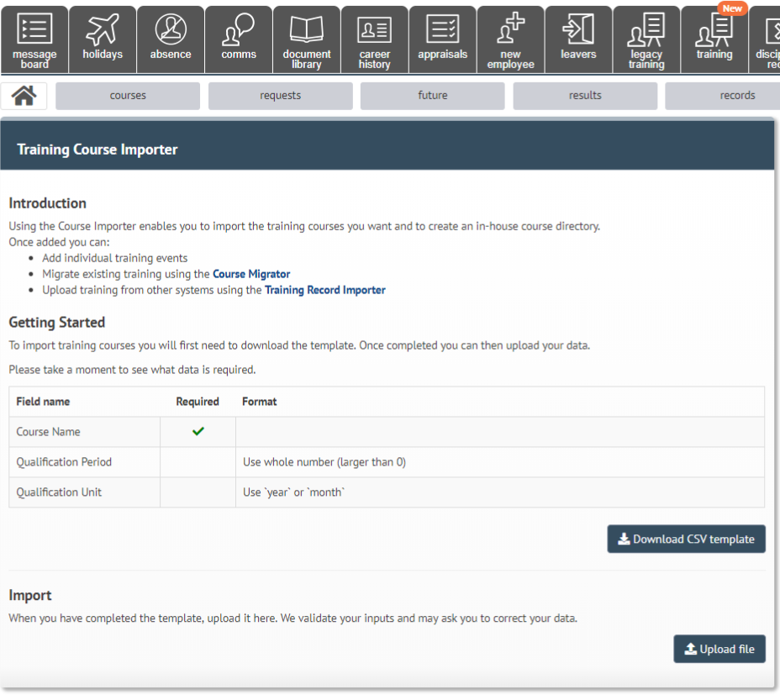Switch to the courses tab
Image resolution: width=780 pixels, height=700 pixels.
coord(128,96)
